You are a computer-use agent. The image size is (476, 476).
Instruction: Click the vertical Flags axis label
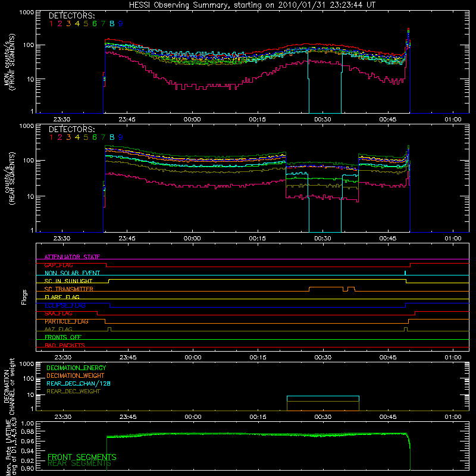24,297
